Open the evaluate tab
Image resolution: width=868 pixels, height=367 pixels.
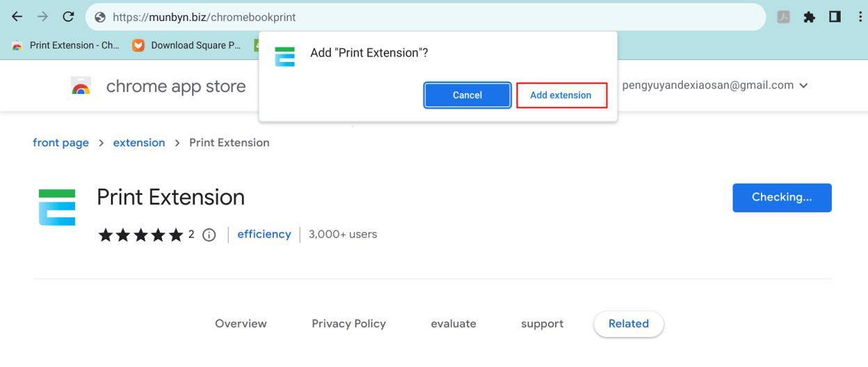(x=453, y=324)
